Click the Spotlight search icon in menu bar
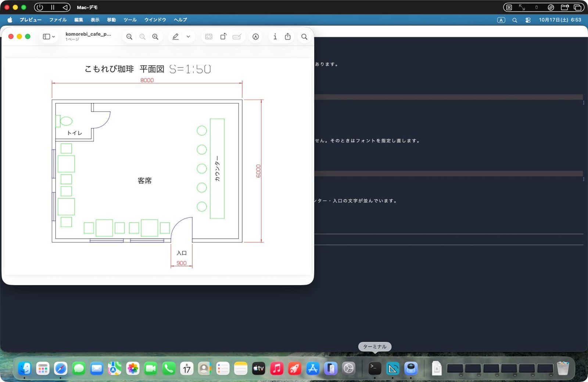This screenshot has width=588, height=382. (x=515, y=20)
